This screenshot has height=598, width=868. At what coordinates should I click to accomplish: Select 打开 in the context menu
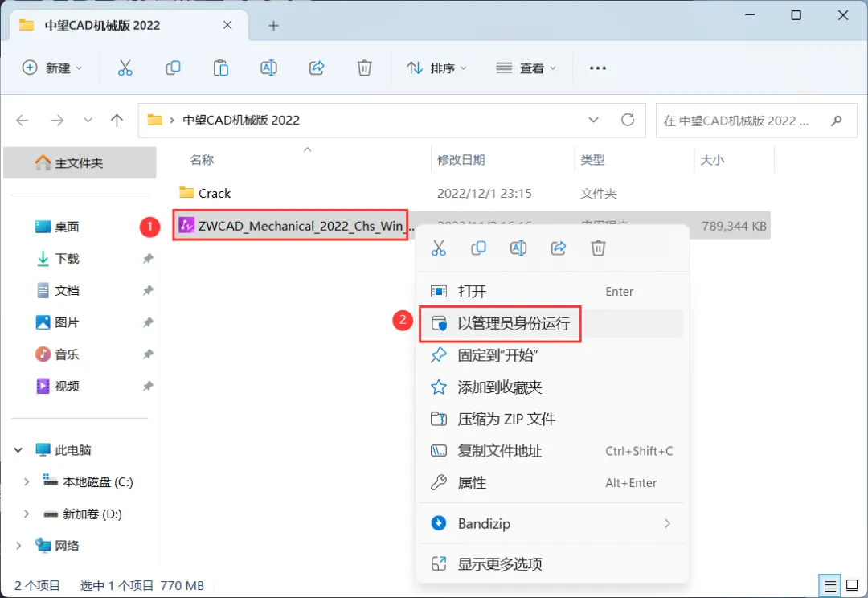[x=551, y=291]
